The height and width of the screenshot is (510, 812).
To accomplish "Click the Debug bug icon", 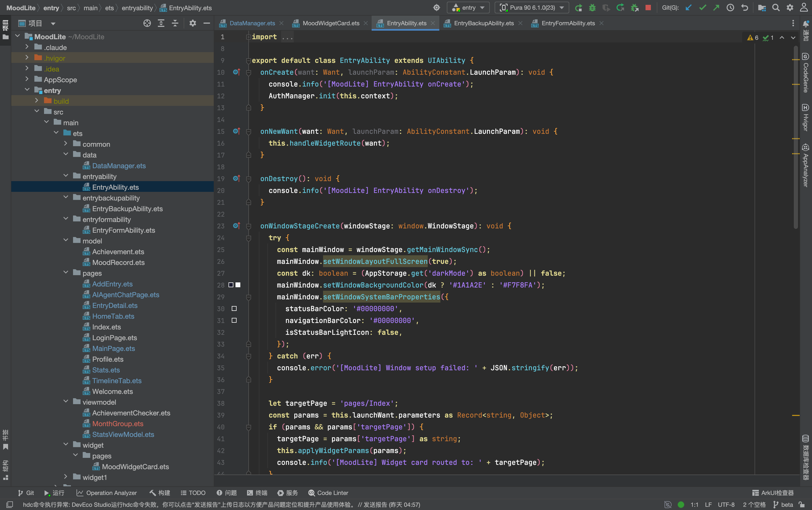I will click(x=592, y=8).
